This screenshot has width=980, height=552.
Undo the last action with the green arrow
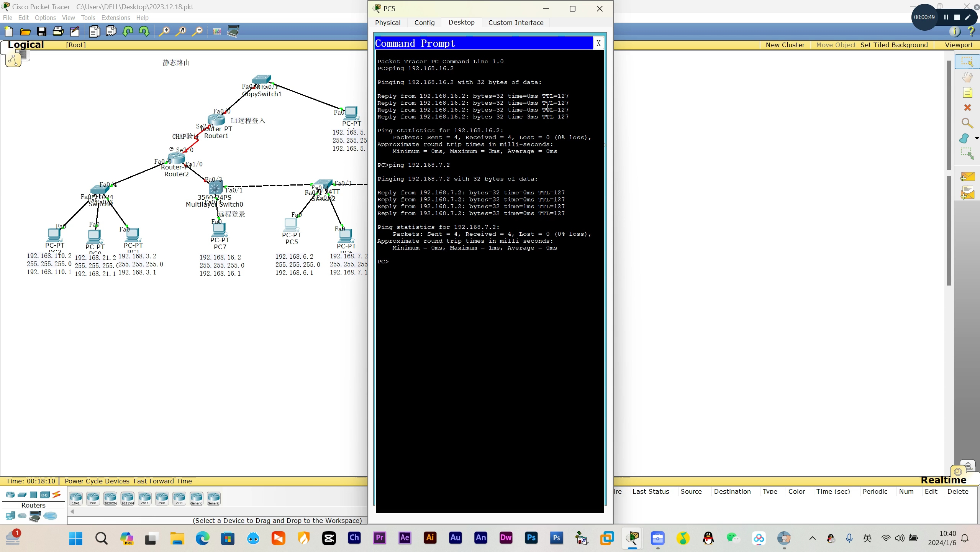tap(128, 31)
